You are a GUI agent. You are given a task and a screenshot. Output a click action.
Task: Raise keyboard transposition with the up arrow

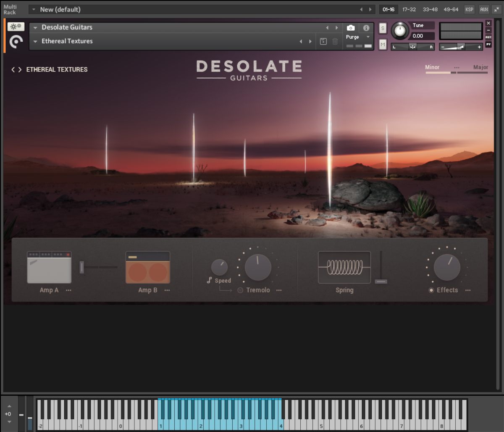pos(9,406)
